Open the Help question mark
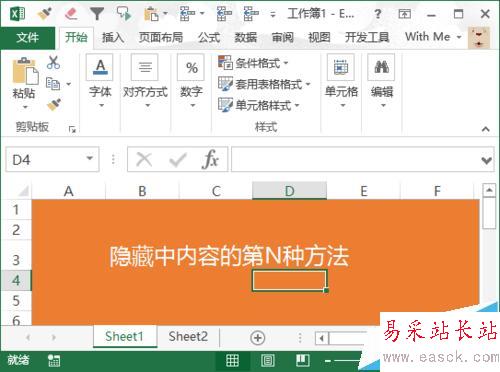Viewport: 500px width, 372px height. [x=377, y=14]
